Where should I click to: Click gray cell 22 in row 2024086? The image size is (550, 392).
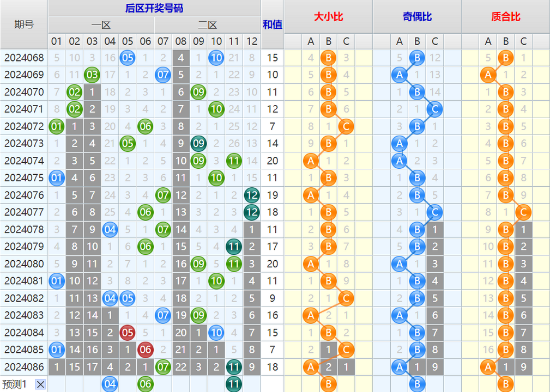pyautogui.click(x=180, y=367)
